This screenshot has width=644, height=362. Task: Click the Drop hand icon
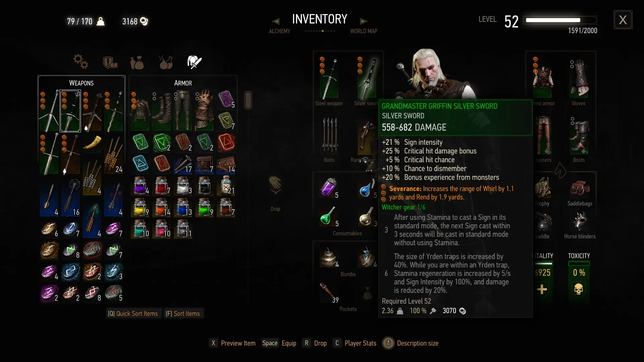pyautogui.click(x=275, y=185)
